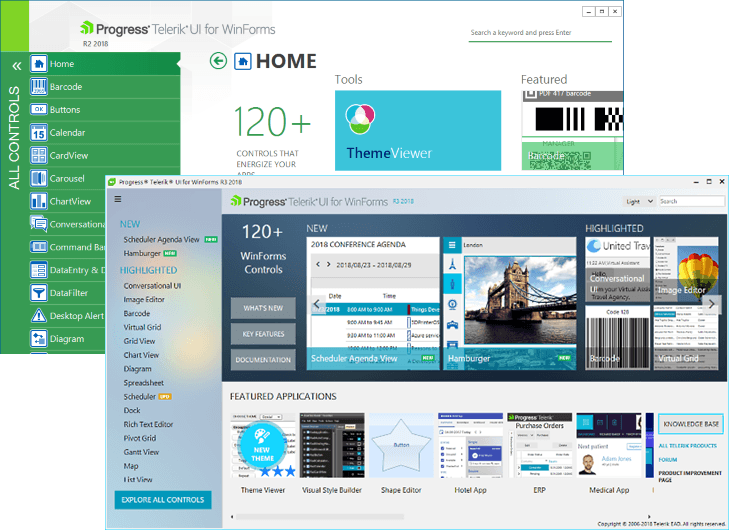Click the featured applications horizontal scrollbar
The width and height of the screenshot is (729, 530).
coord(320,517)
